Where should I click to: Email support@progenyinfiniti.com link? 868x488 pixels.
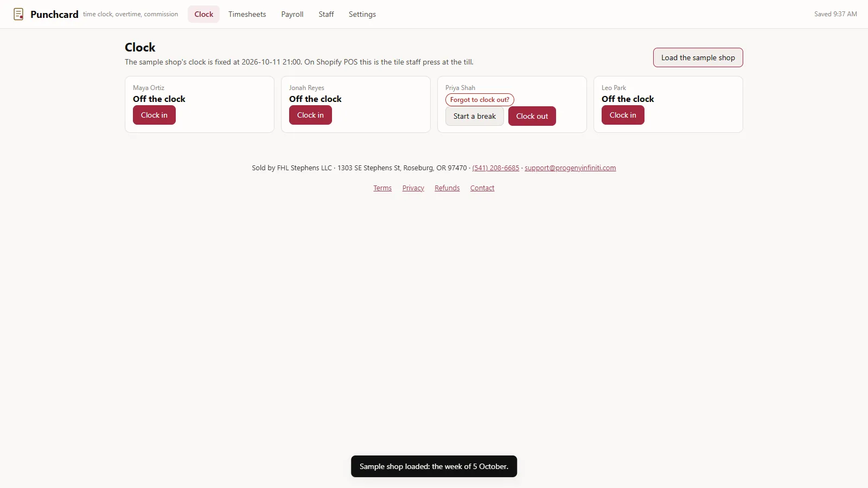(x=570, y=168)
